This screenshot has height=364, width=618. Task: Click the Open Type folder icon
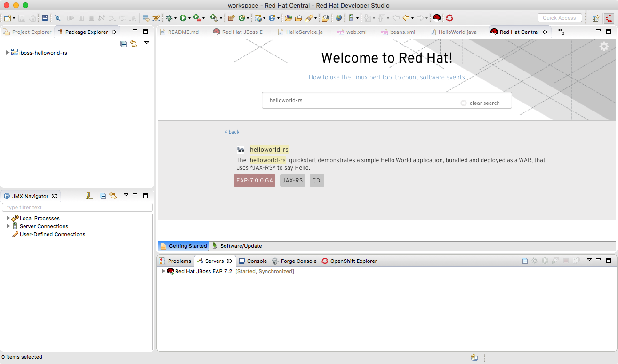[288, 18]
